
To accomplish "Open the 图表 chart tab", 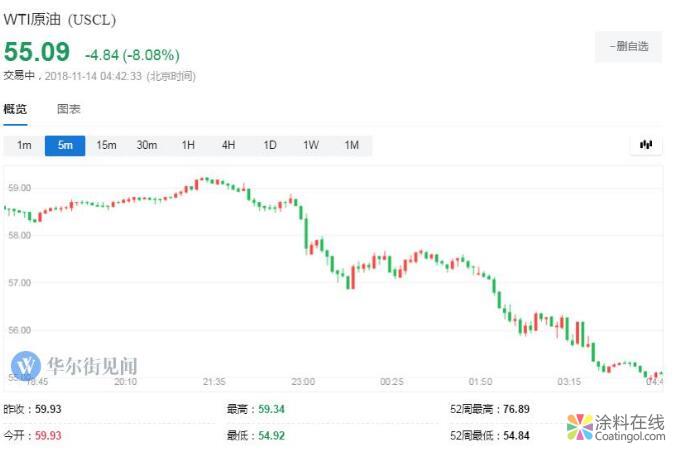I will tap(69, 109).
